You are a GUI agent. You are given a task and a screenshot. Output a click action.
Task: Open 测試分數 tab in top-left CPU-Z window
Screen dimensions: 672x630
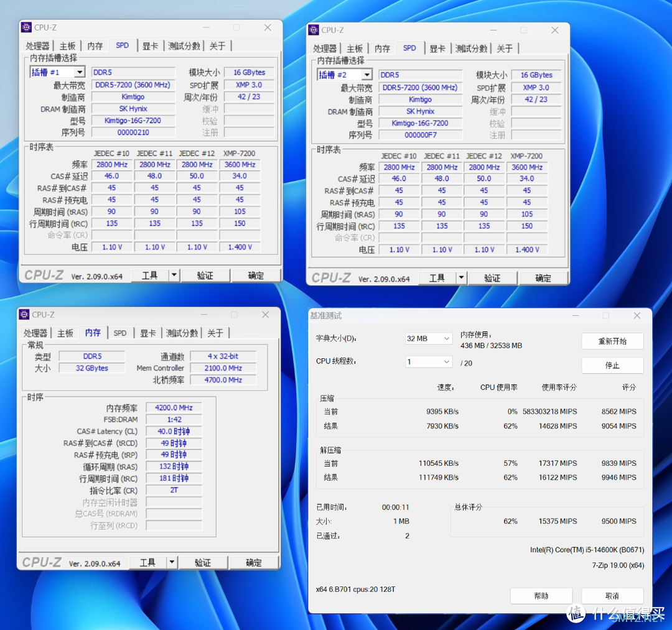pos(184,46)
